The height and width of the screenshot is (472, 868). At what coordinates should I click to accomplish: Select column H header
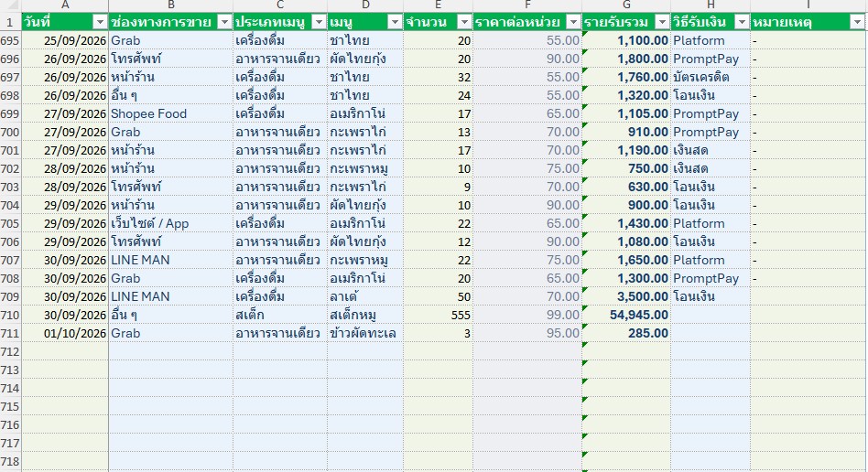coord(711,5)
